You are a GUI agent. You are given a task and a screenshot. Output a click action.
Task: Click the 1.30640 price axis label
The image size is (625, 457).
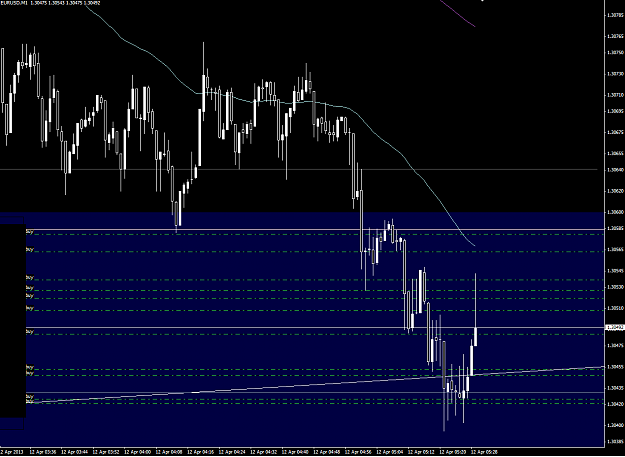pos(615,170)
